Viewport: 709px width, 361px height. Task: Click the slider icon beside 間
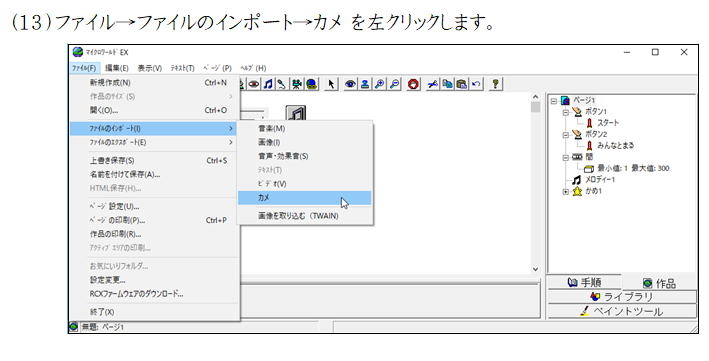pos(577,157)
